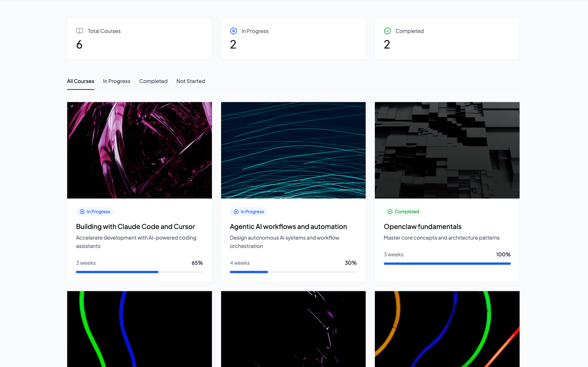Click the teal light-streak thumbnail of Agentic AI course
The height and width of the screenshot is (367, 588).
point(293,150)
